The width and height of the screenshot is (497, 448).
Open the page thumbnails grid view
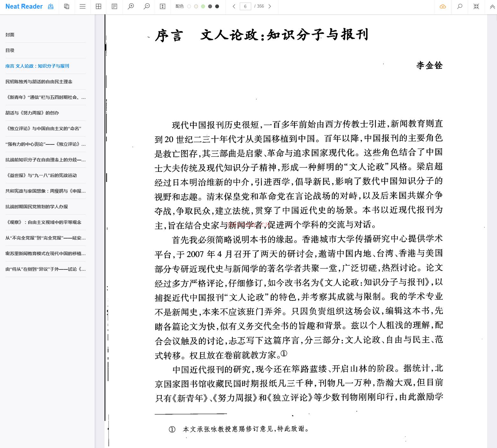pos(99,6)
